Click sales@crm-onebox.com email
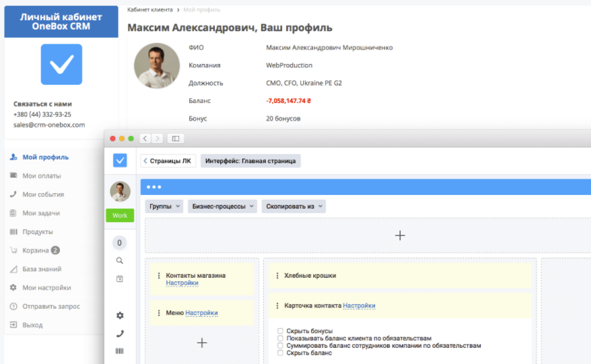The height and width of the screenshot is (364, 591). (49, 124)
